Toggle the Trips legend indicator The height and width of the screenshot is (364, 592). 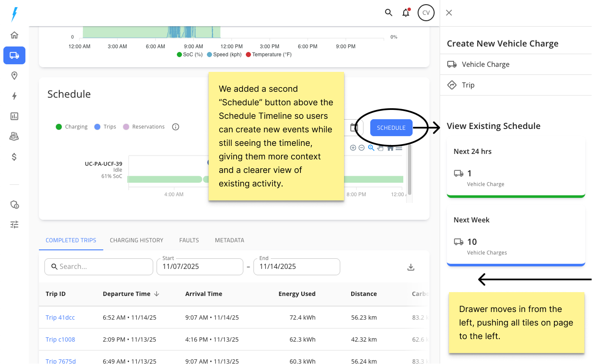97,126
